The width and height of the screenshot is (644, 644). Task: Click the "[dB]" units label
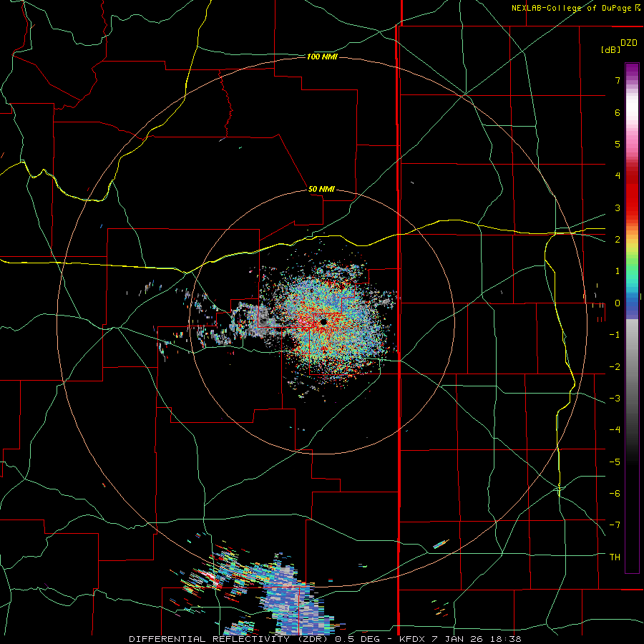[610, 50]
